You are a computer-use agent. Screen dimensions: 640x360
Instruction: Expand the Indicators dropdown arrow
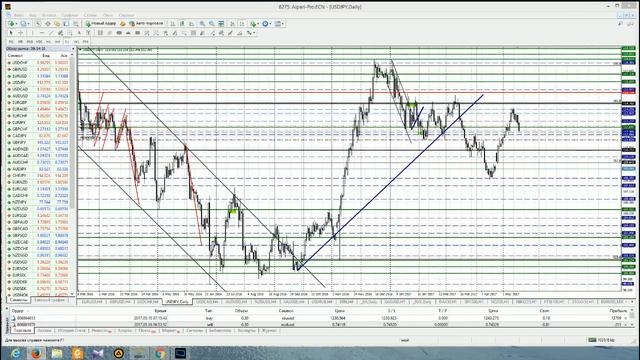tap(258, 24)
